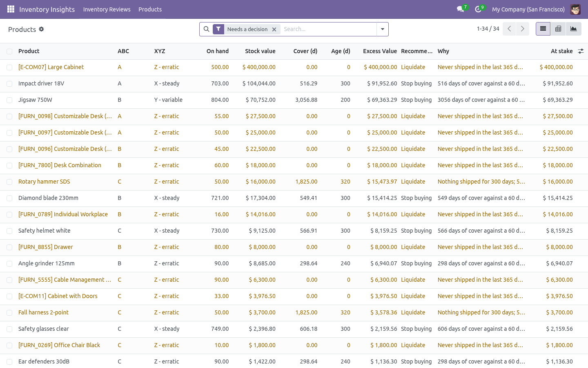Image resolution: width=588 pixels, height=368 pixels.
Task: Switch to pivot table view
Action: click(558, 29)
